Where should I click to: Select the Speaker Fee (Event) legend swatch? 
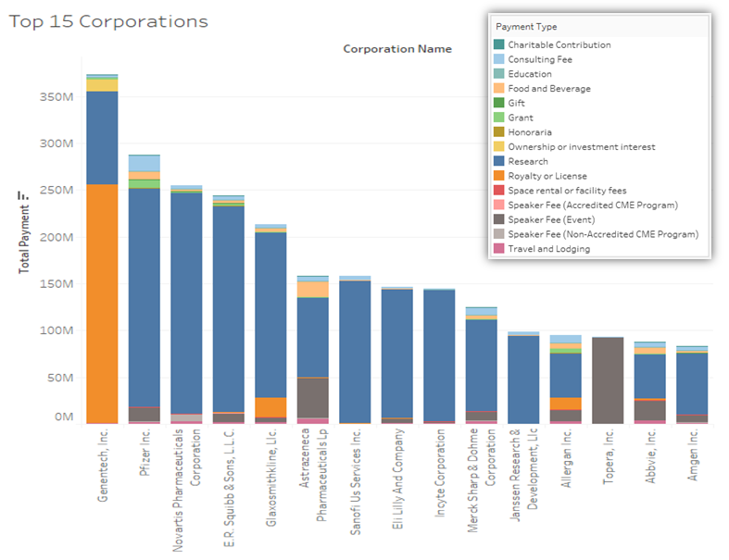click(499, 219)
